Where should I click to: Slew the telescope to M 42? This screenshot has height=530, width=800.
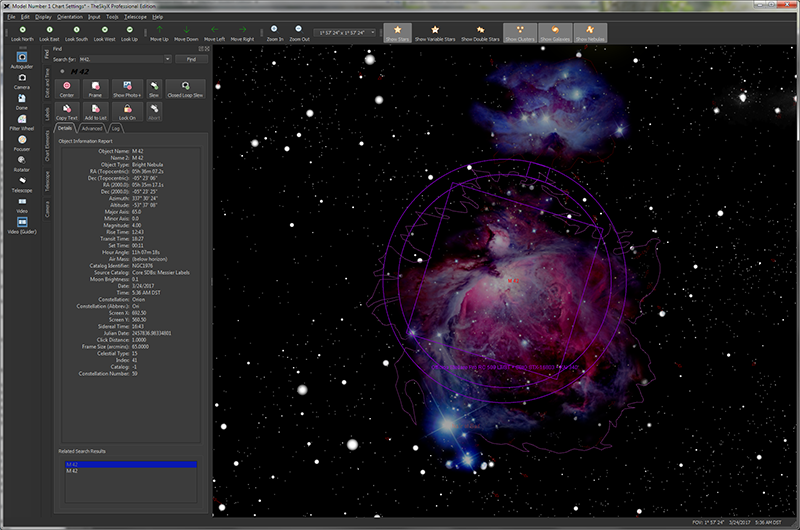[x=154, y=89]
